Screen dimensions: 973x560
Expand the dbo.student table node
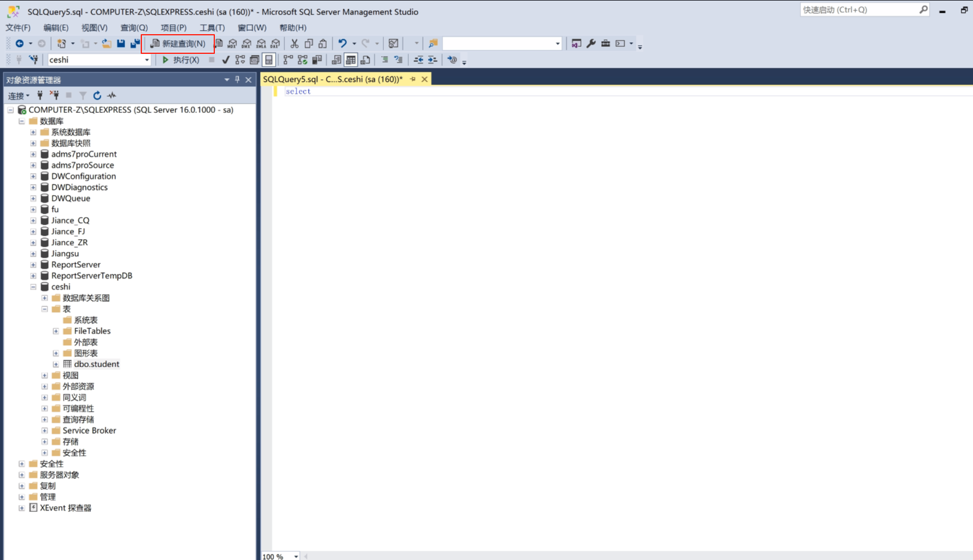pos(56,364)
